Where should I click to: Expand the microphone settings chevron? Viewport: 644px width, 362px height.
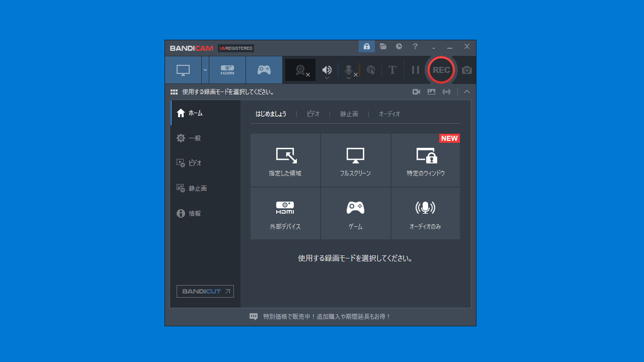point(349,78)
